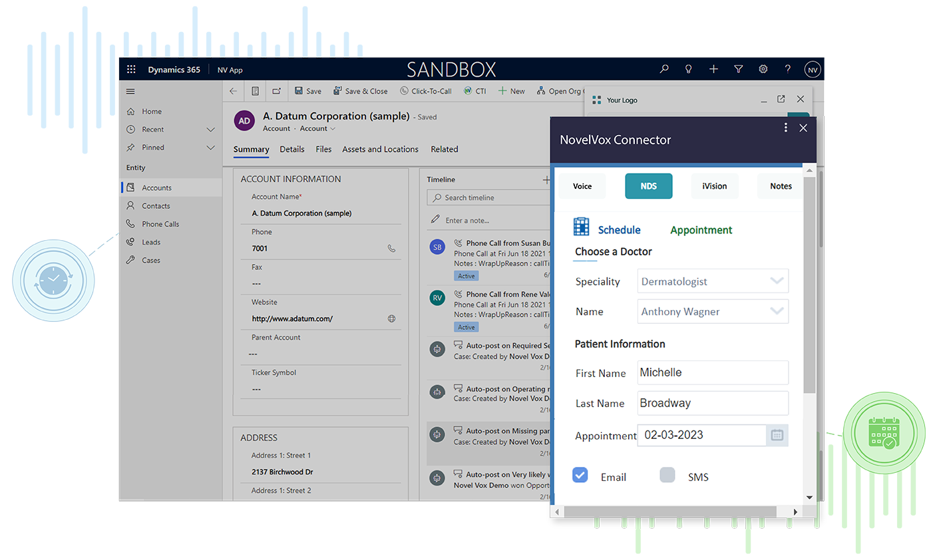The height and width of the screenshot is (560, 943).
Task: Click the Appointment date field 02-03-2023
Action: tap(701, 436)
